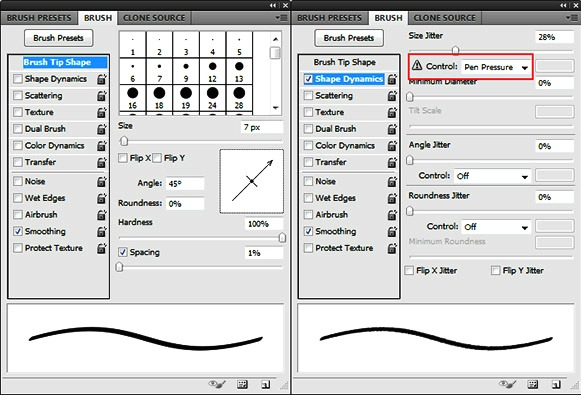Toggle Smoothing lock icon in left panel

(x=102, y=232)
